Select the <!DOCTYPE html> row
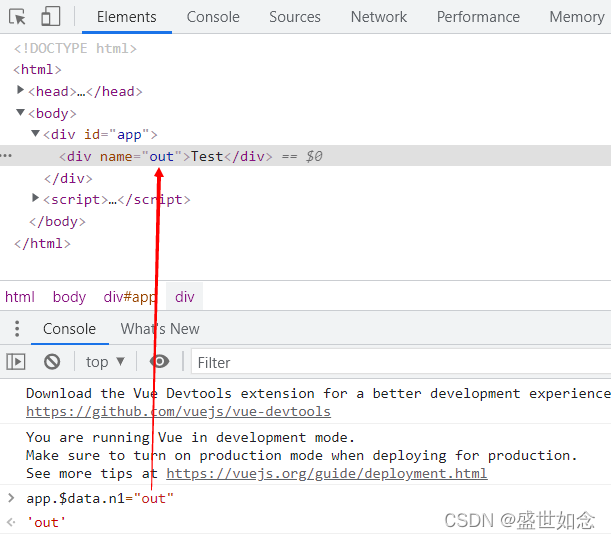This screenshot has width=611, height=540. pyautogui.click(x=75, y=48)
